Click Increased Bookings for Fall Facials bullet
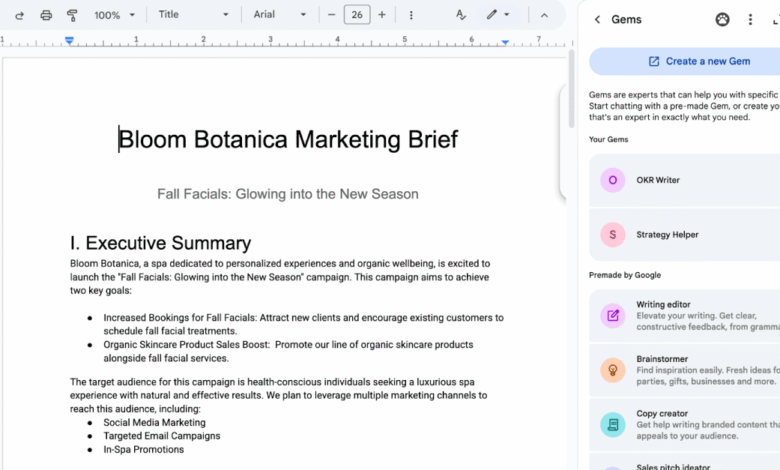This screenshot has width=780, height=470. point(303,324)
